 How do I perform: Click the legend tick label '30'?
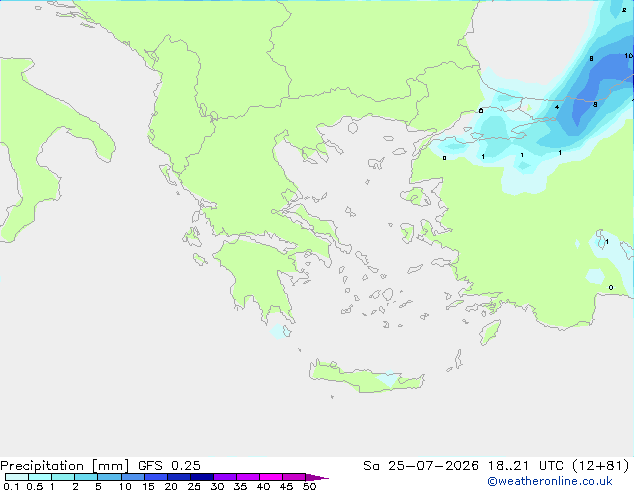[217, 486]
